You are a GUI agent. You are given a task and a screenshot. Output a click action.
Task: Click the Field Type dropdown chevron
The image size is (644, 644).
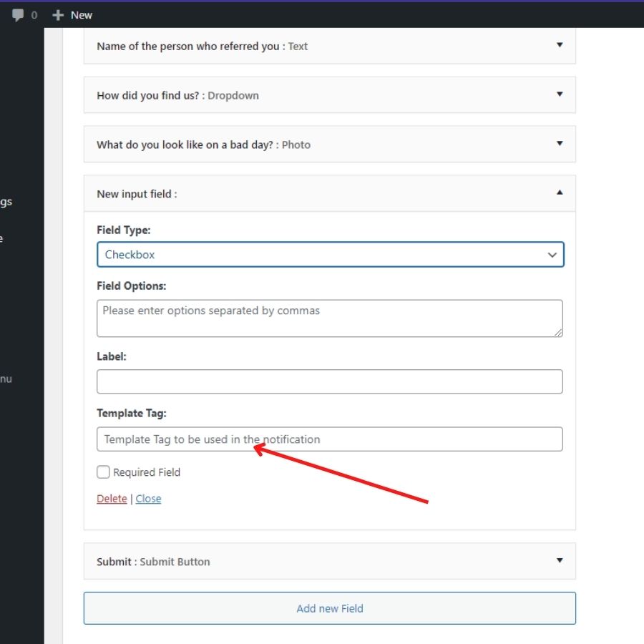click(x=552, y=255)
